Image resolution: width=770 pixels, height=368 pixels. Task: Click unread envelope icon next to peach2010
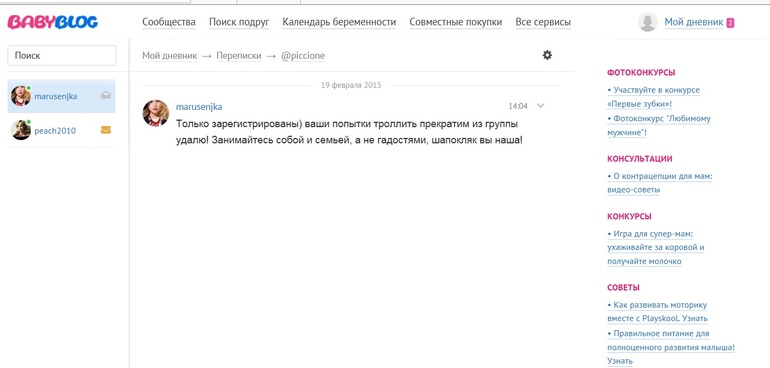click(106, 130)
